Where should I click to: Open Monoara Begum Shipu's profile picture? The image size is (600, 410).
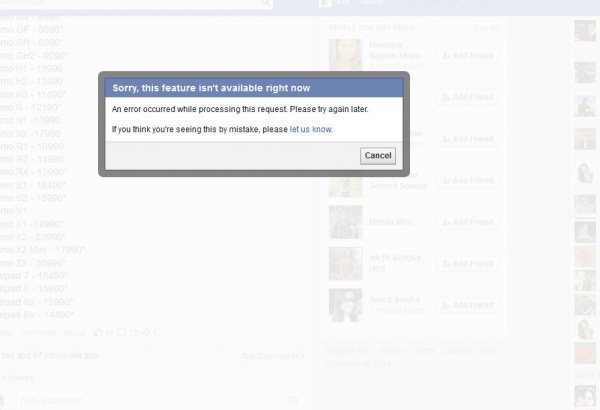click(x=346, y=55)
